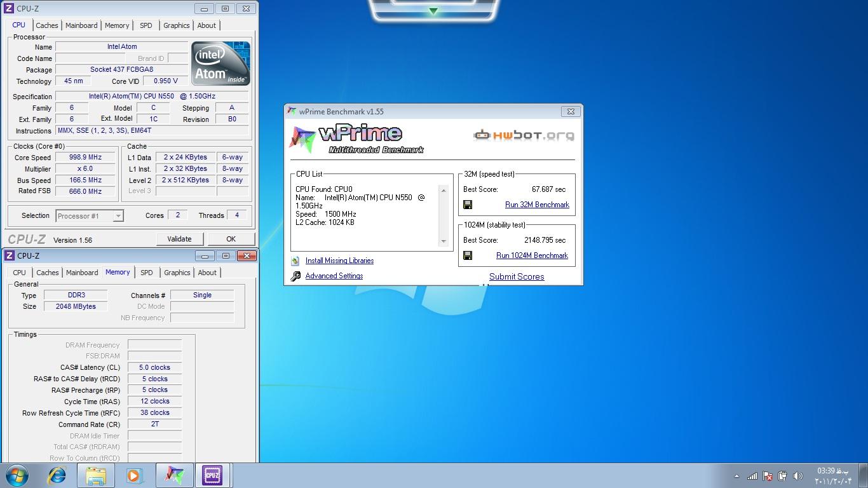The height and width of the screenshot is (488, 868).
Task: Click the Advanced Settings wrench icon
Action: point(295,276)
